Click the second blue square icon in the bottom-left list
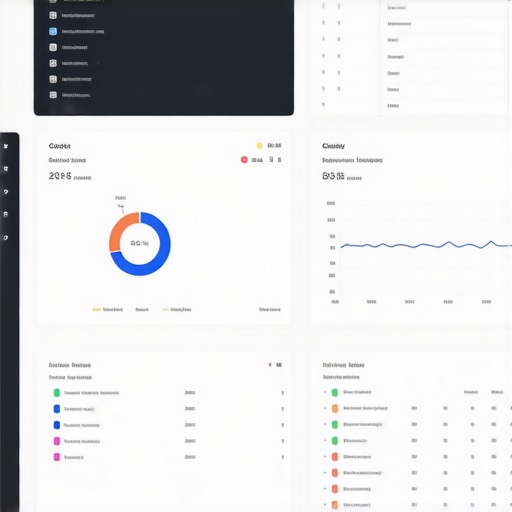512x512 pixels. (x=57, y=425)
